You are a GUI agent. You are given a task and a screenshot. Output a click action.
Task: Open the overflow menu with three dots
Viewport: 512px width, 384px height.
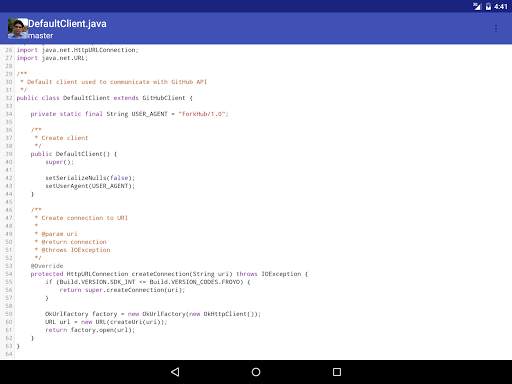pos(496,28)
